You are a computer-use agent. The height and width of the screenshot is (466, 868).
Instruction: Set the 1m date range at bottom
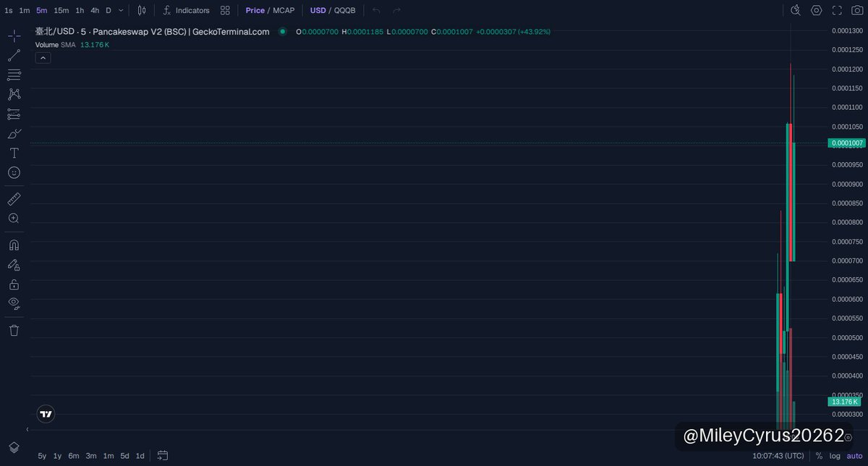pos(109,456)
